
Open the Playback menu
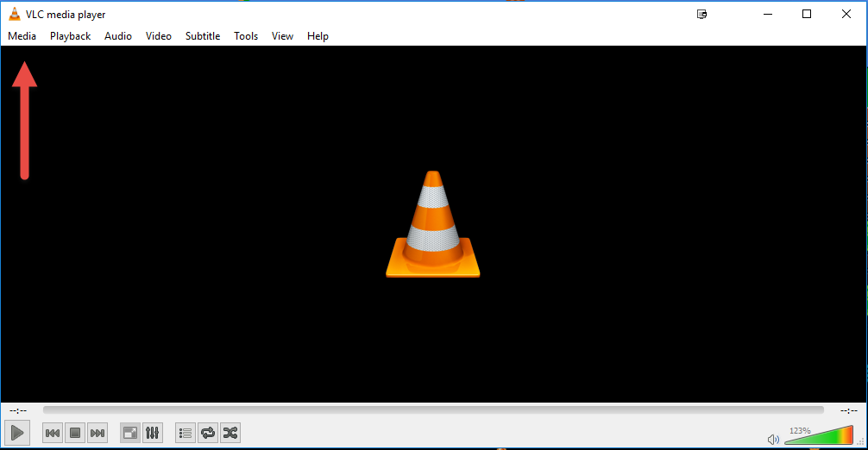70,36
